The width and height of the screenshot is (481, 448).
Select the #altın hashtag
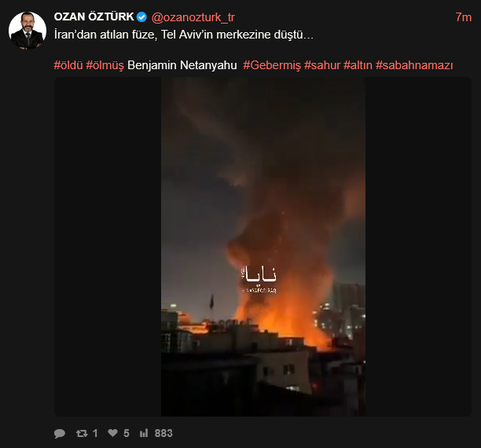[358, 65]
